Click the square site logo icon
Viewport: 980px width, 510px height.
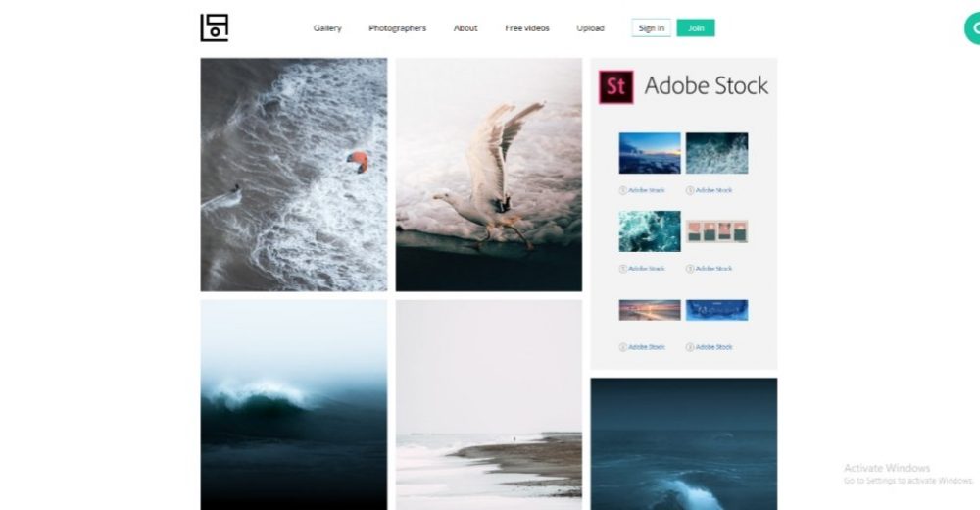[215, 27]
